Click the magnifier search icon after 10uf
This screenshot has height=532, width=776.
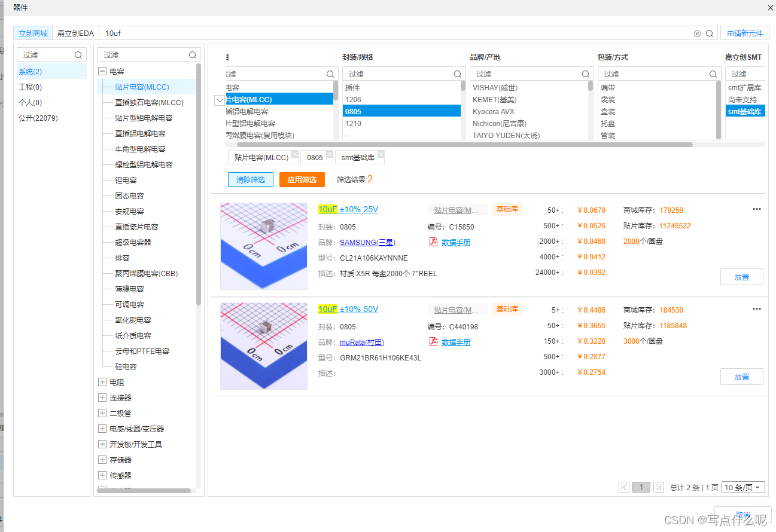[710, 33]
